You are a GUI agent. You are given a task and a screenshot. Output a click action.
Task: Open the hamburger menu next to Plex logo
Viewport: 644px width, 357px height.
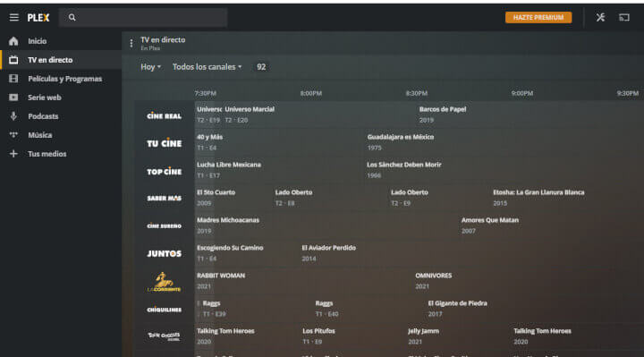click(x=14, y=17)
